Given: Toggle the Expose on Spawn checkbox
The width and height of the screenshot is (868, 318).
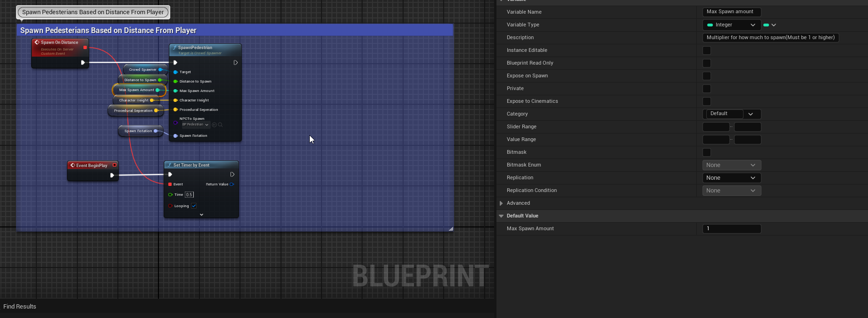Looking at the screenshot, I should click(706, 76).
